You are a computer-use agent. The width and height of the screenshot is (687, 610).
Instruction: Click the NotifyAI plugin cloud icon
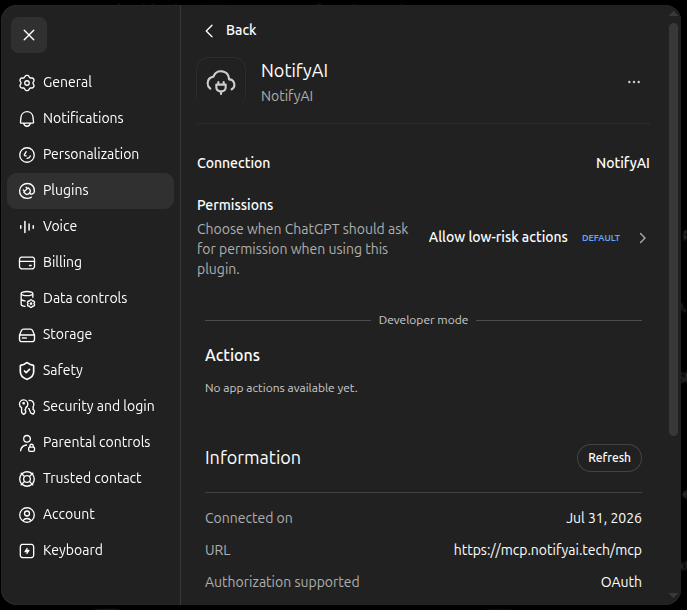[x=221, y=82]
